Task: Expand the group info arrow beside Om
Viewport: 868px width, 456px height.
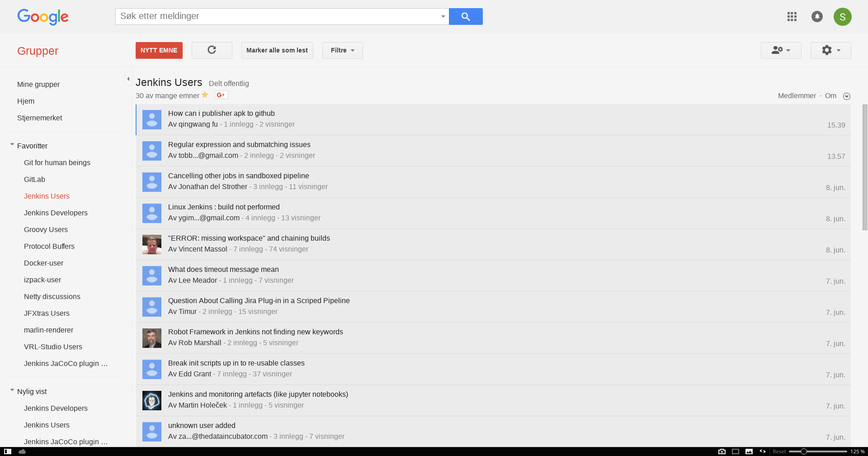Action: coord(847,96)
